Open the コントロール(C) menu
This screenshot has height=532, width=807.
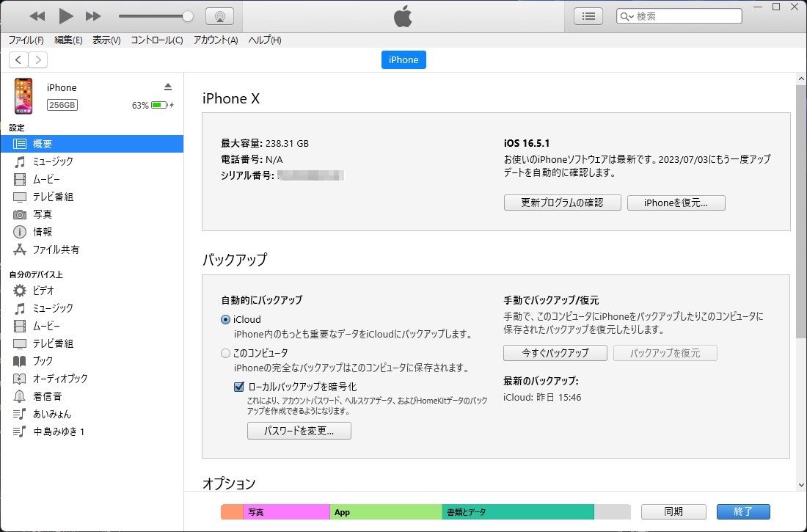[156, 40]
